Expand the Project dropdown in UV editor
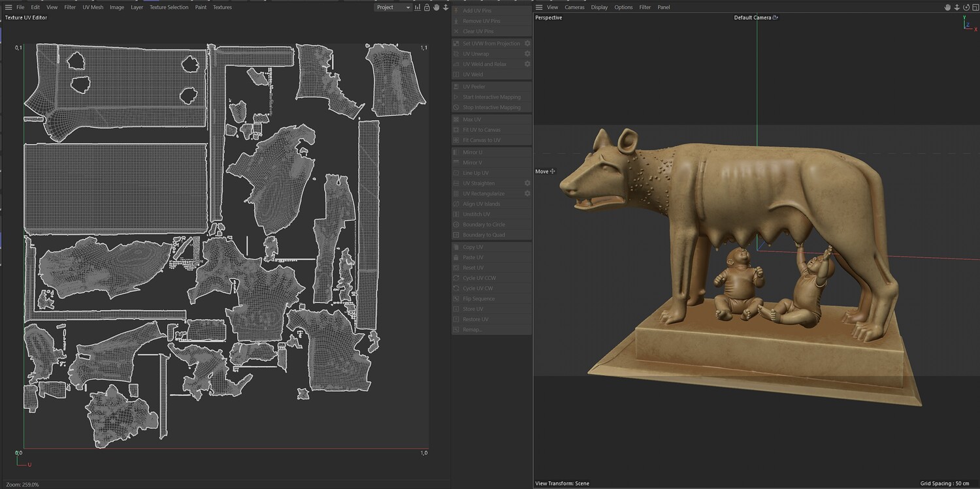 pos(393,7)
